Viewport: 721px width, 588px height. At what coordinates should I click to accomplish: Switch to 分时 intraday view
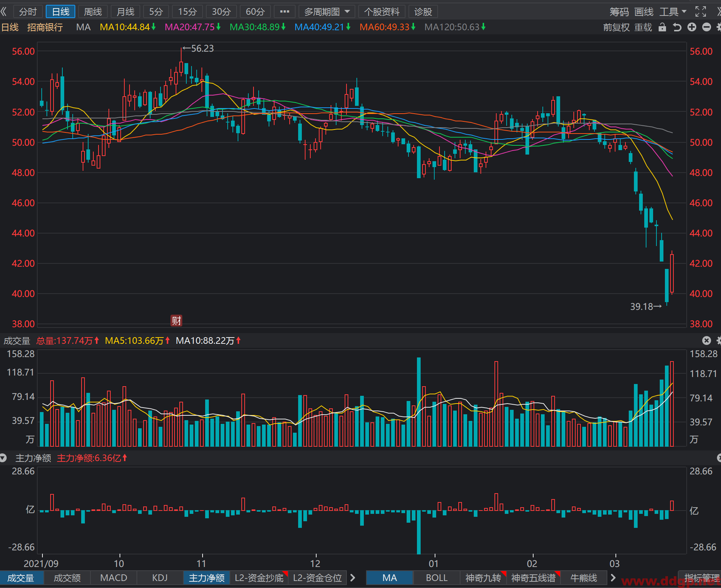coord(28,12)
